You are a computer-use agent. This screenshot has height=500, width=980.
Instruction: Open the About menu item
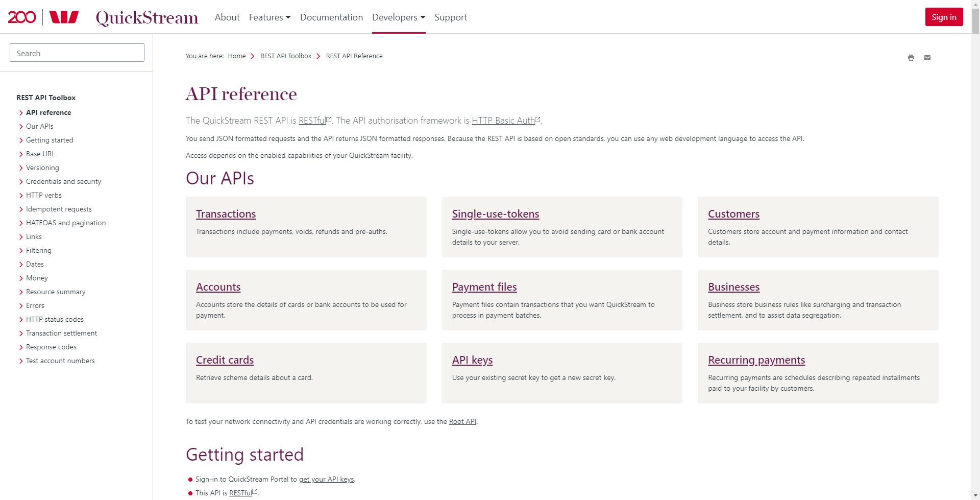point(227,17)
